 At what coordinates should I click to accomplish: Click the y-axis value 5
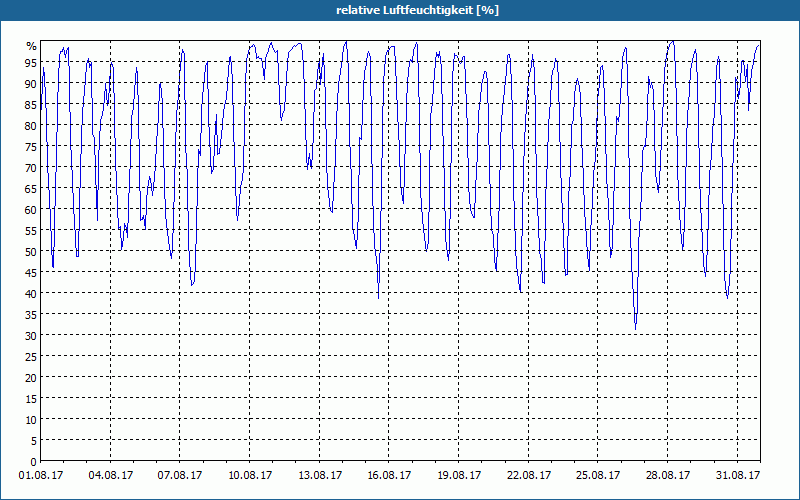coord(34,440)
